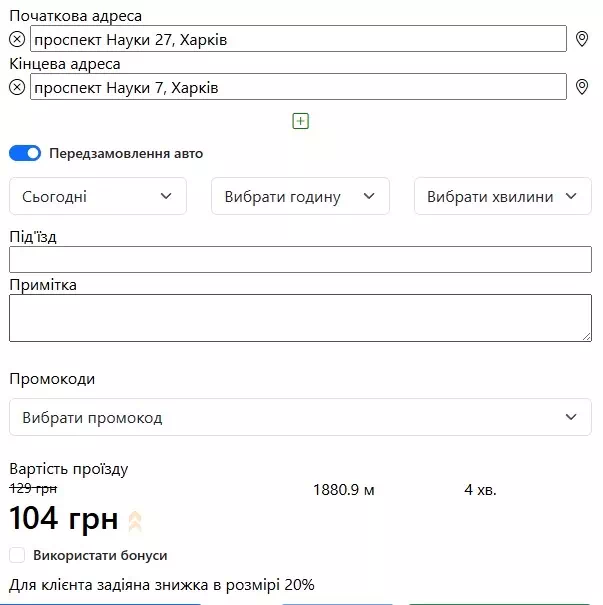
Task: Focus the Під'їзд input field
Action: point(300,260)
